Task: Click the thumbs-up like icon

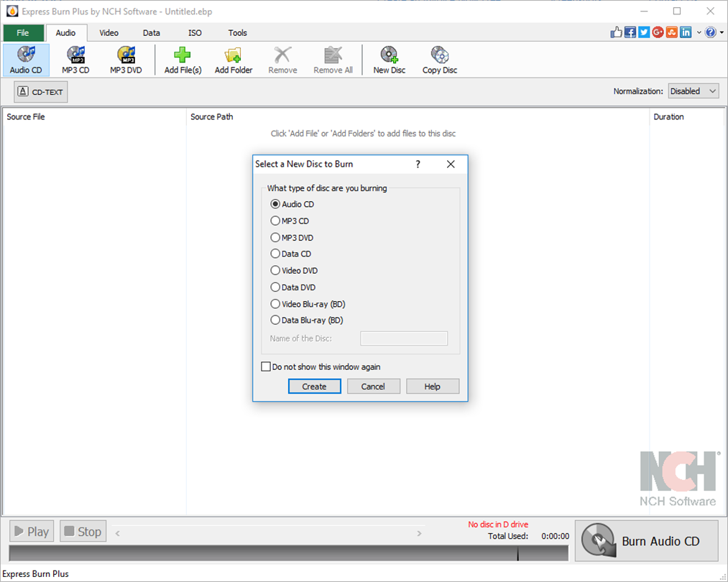Action: 616,32
